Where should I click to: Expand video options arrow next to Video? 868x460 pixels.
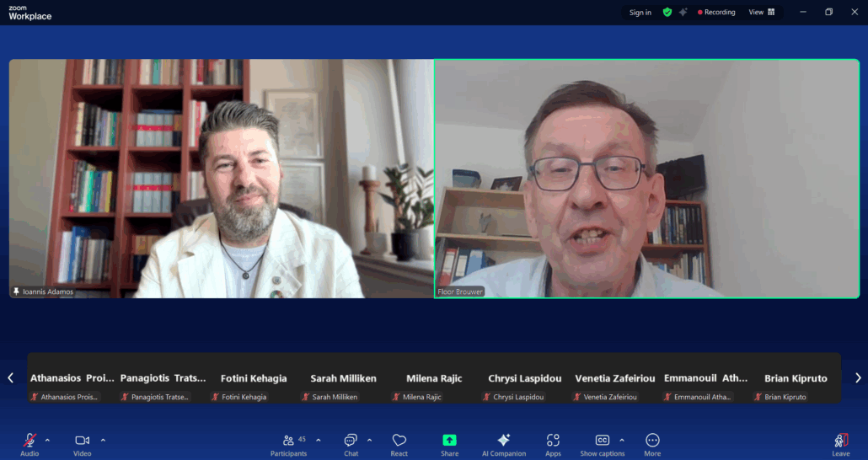[103, 440]
